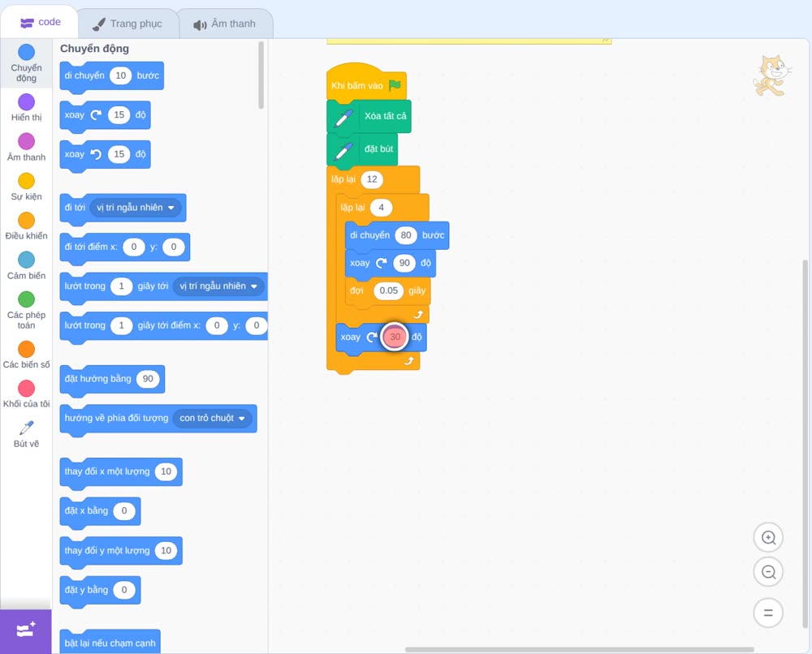812x654 pixels.
Task: Zoom in on the workspace
Action: [x=768, y=538]
